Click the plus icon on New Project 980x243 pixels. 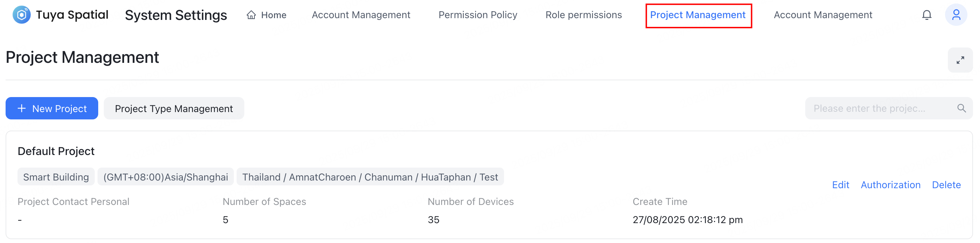tap(22, 108)
